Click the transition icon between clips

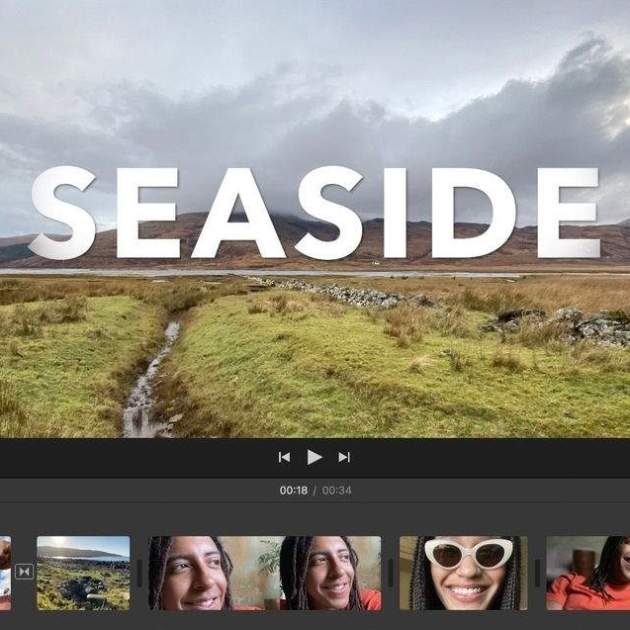coord(24,572)
